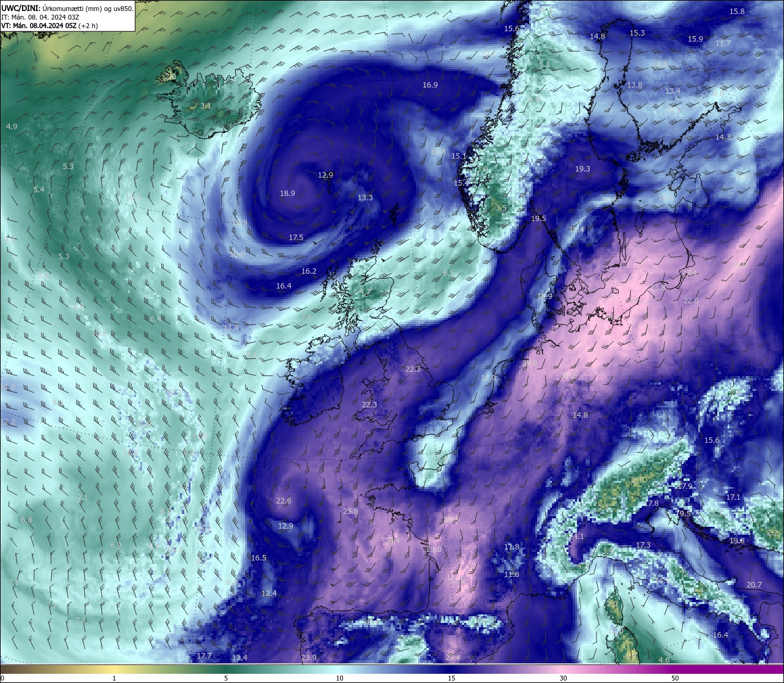Viewport: 784px width, 683px height.
Task: Click the 23.9 value at the bottom
Action: pos(309,657)
